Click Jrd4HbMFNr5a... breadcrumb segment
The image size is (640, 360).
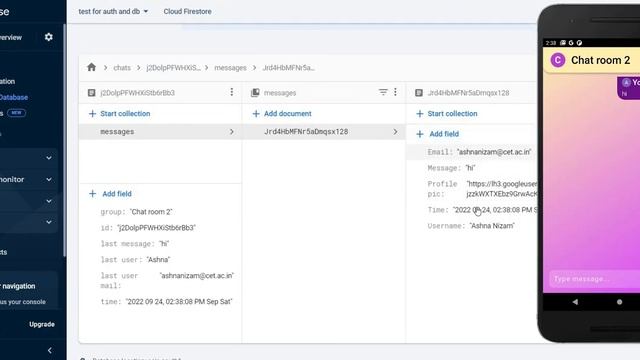[289, 68]
